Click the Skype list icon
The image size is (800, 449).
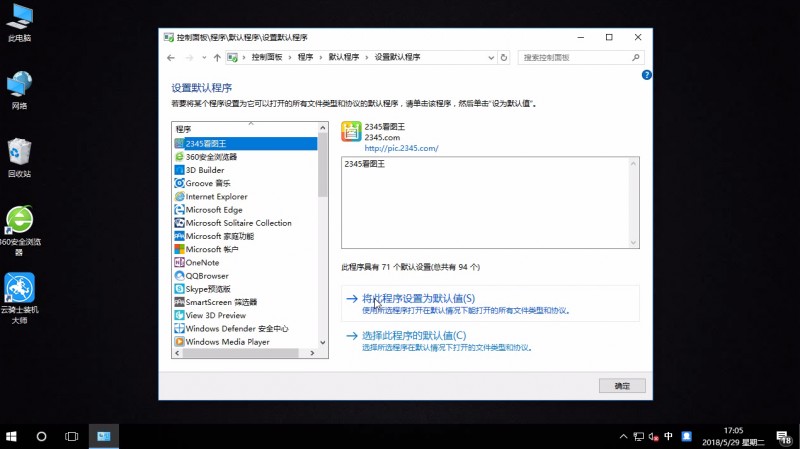[x=179, y=289]
